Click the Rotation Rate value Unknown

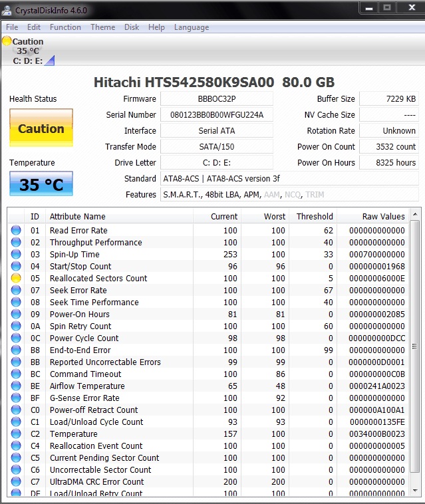click(x=389, y=130)
